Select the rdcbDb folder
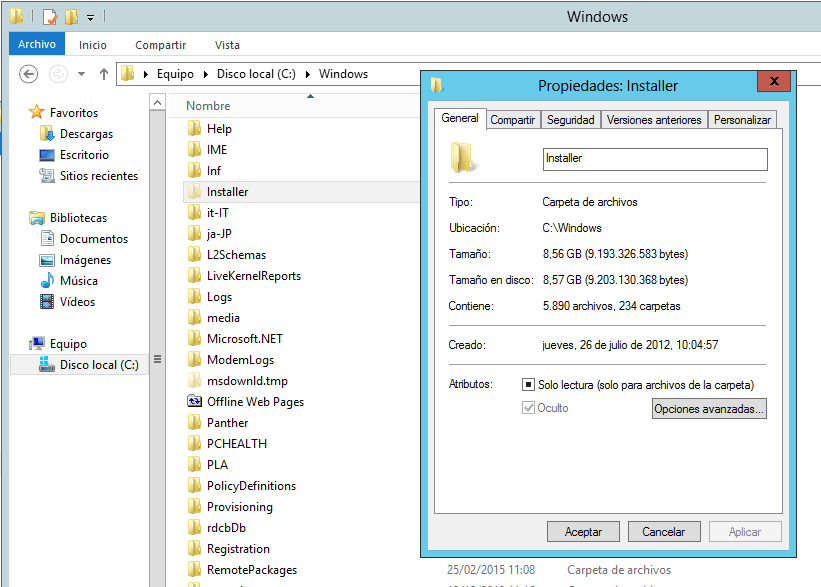 [217, 527]
